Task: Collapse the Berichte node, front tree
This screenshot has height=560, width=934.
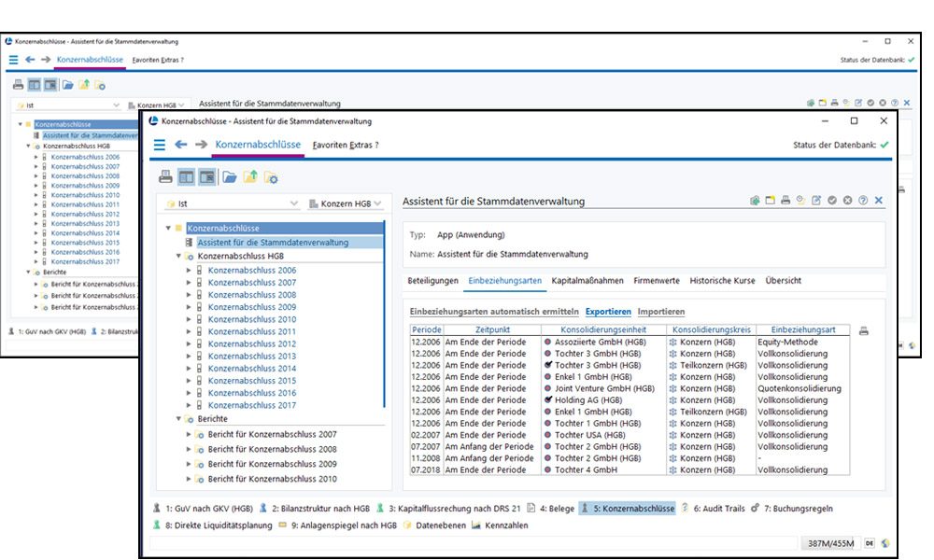Action: [x=178, y=419]
